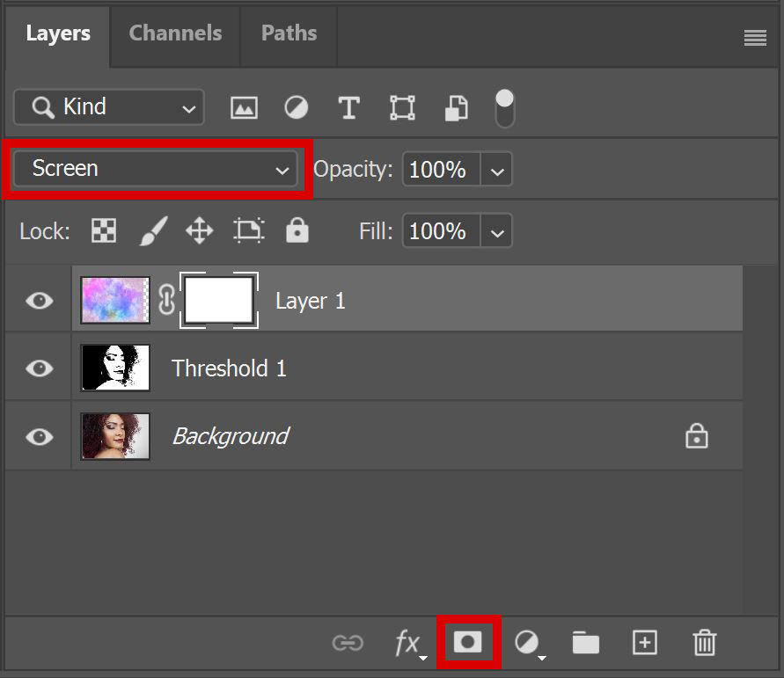The image size is (784, 678).
Task: Filter for shape layers icon
Action: click(402, 107)
